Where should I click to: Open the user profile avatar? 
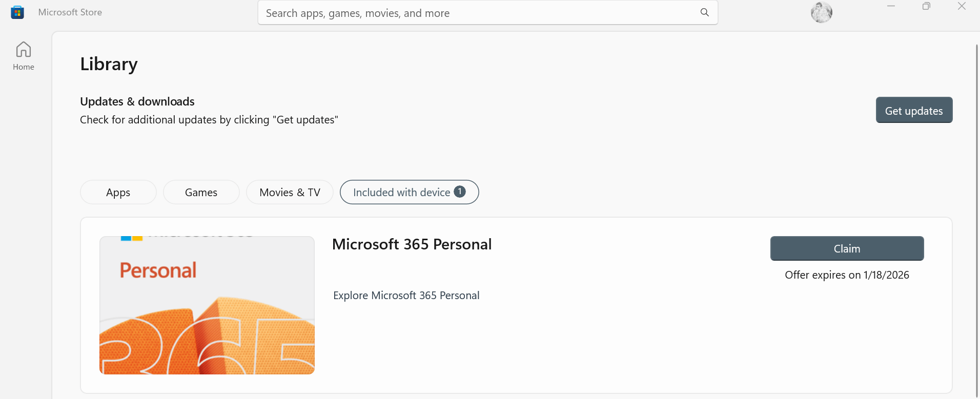(821, 12)
